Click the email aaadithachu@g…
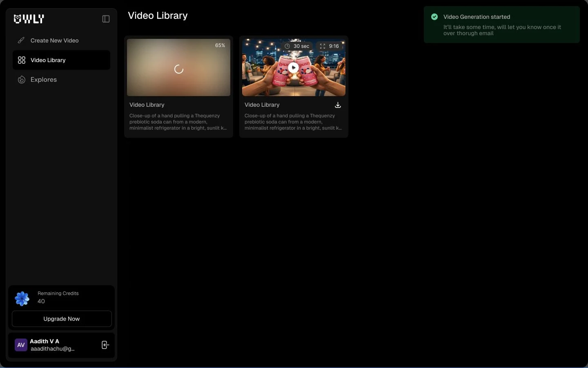This screenshot has height=368, width=588. click(x=53, y=349)
